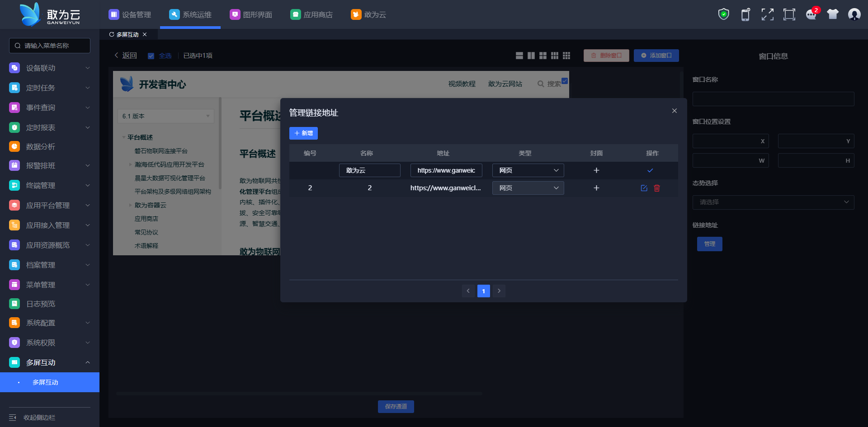Open the 应用商店 top navigation tab

(x=311, y=14)
